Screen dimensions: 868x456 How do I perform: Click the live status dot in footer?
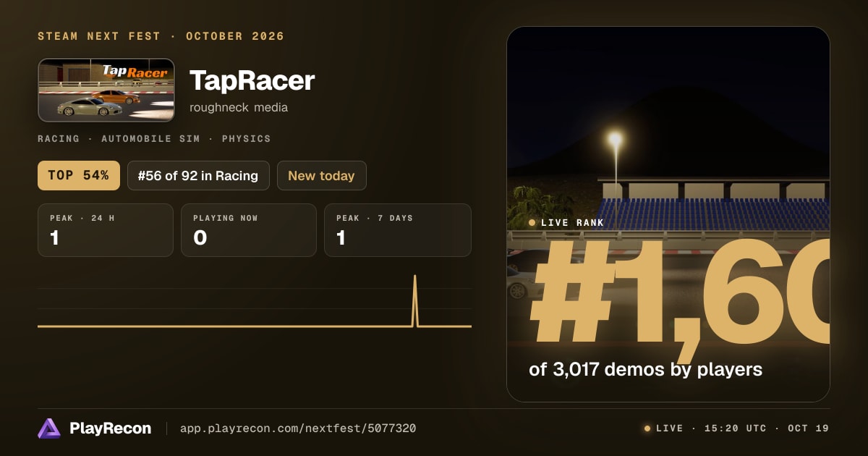tap(647, 428)
